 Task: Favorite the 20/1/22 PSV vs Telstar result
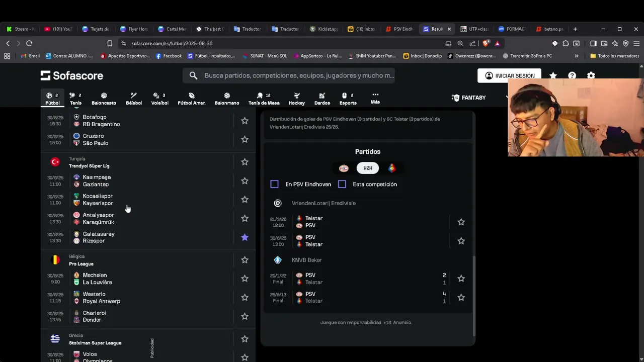pos(461,279)
